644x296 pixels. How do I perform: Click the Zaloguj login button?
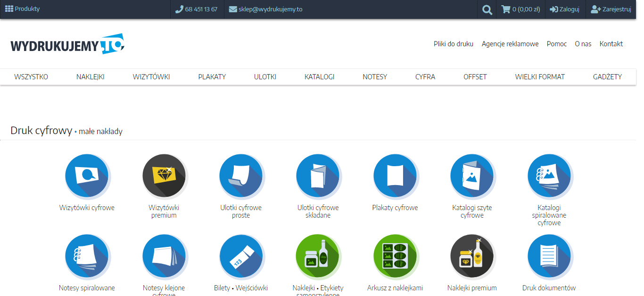[564, 9]
